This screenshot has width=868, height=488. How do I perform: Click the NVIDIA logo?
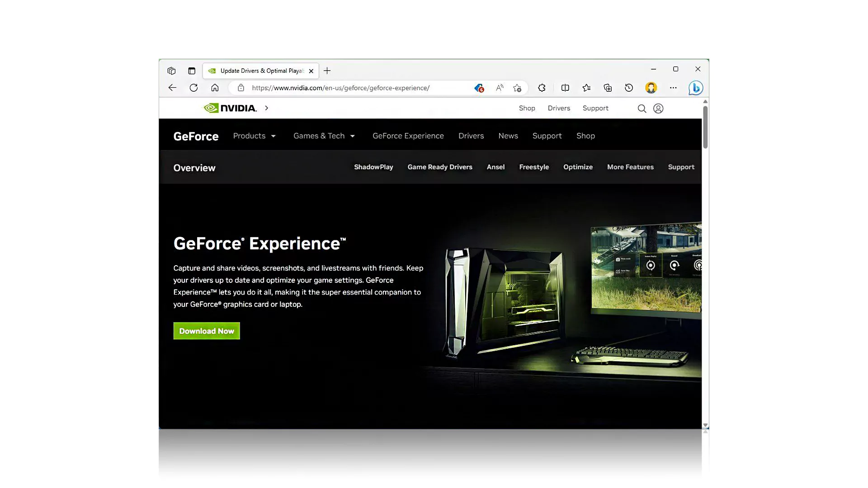tap(230, 108)
